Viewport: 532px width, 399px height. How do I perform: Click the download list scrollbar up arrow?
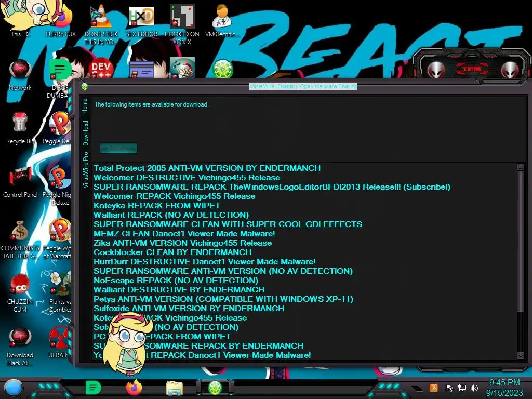(521, 167)
